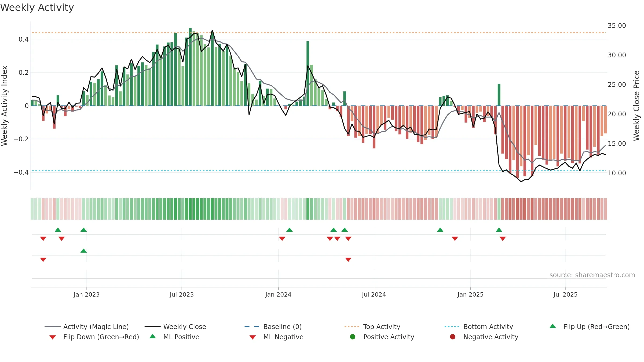Click the ML Positive triangle near Jan 2023
This screenshot has width=644, height=362.
point(83,251)
